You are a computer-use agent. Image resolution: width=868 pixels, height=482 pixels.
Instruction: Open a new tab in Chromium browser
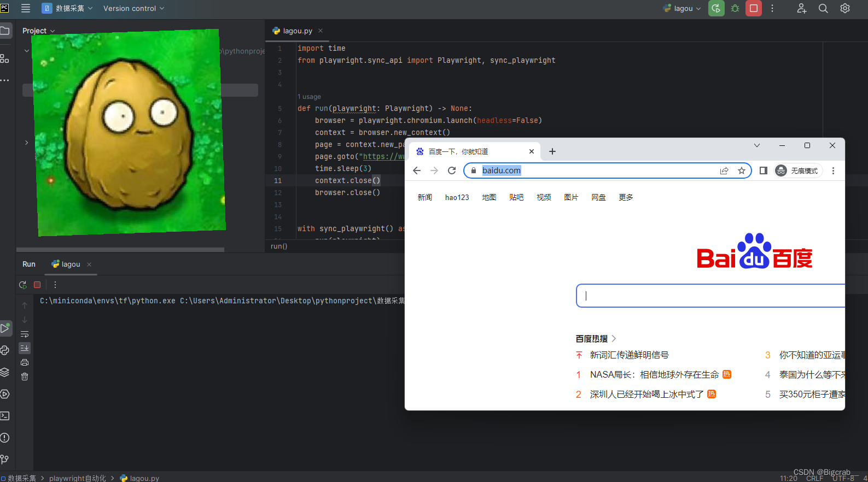(552, 151)
